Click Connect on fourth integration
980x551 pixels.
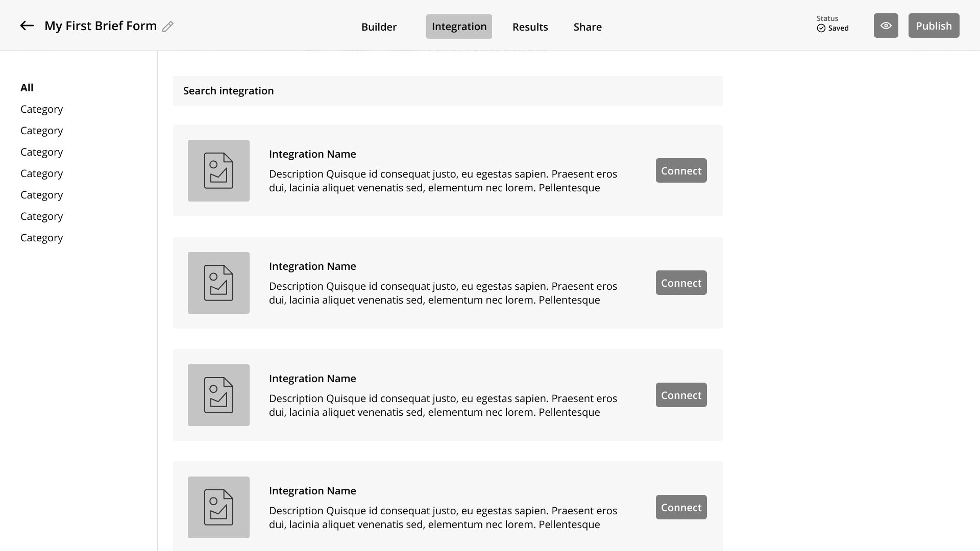coord(681,507)
